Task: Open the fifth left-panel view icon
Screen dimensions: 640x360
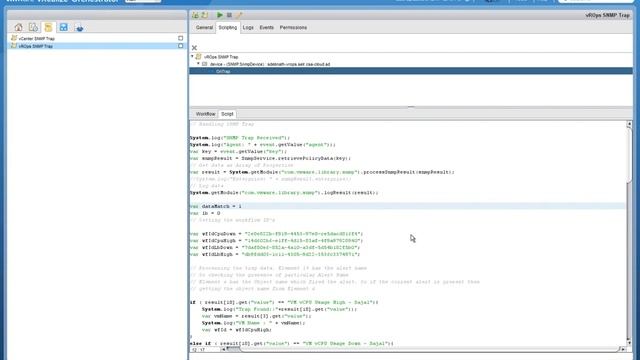Action: [79, 27]
